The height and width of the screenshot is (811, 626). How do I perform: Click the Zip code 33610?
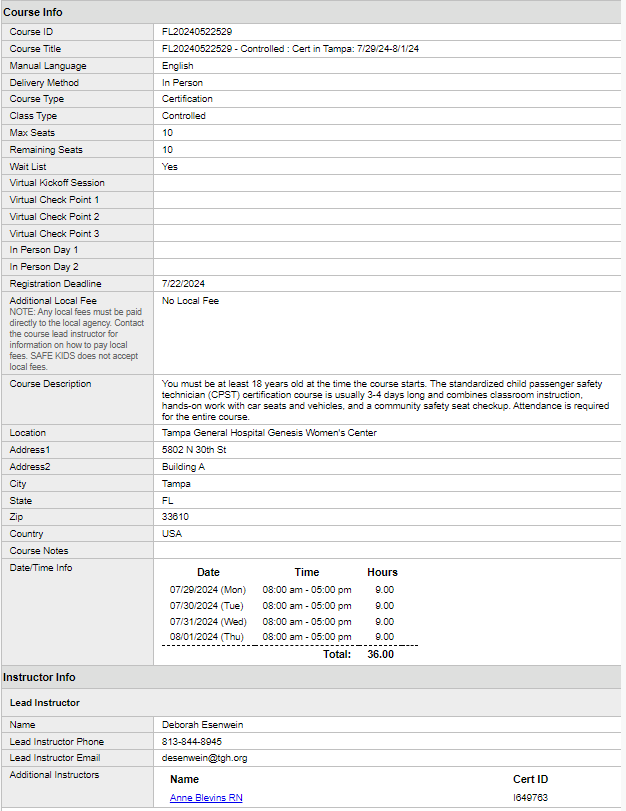175,517
